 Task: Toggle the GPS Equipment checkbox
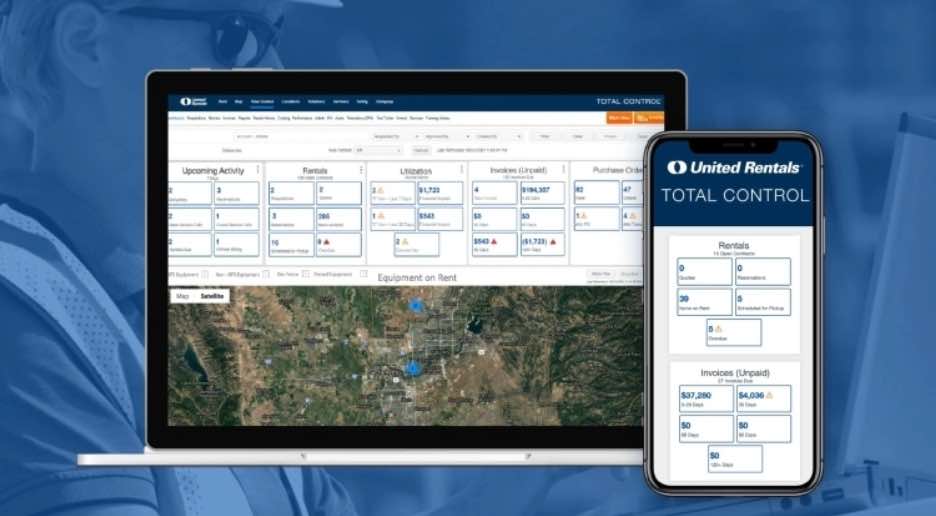point(205,274)
